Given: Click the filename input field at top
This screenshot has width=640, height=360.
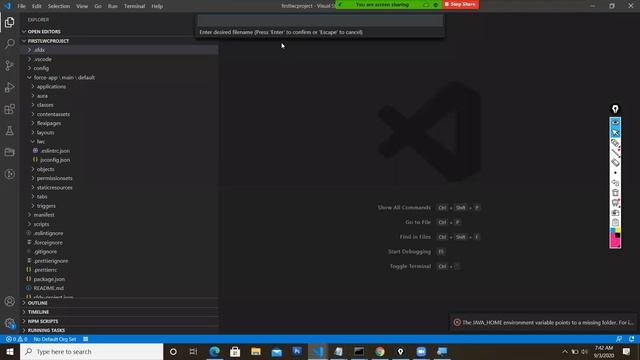Looking at the screenshot, I should [x=320, y=20].
